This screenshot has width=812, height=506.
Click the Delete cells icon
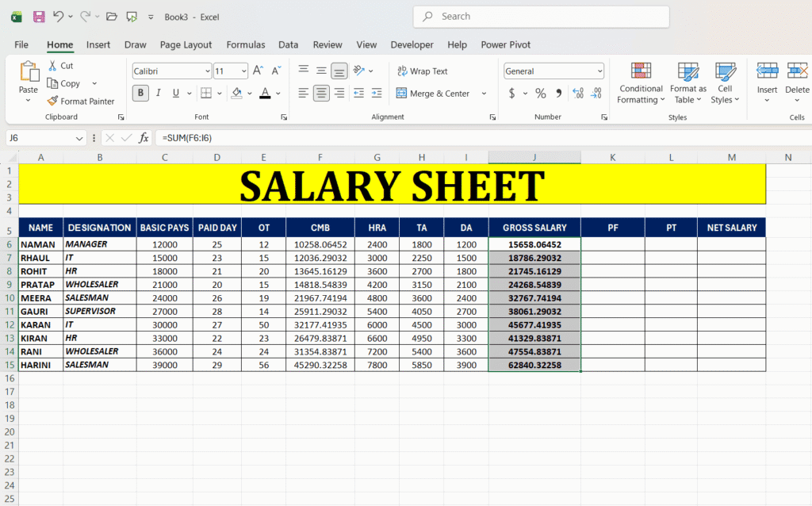[x=798, y=71]
